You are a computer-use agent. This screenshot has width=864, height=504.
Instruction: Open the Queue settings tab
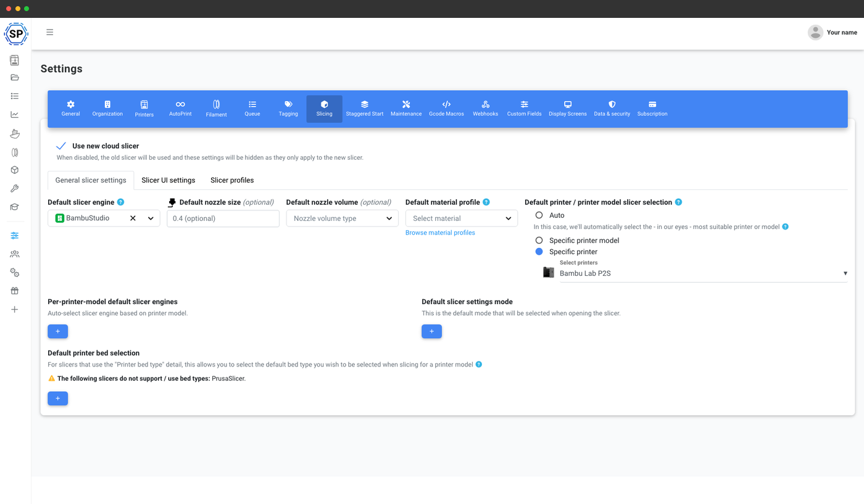252,109
